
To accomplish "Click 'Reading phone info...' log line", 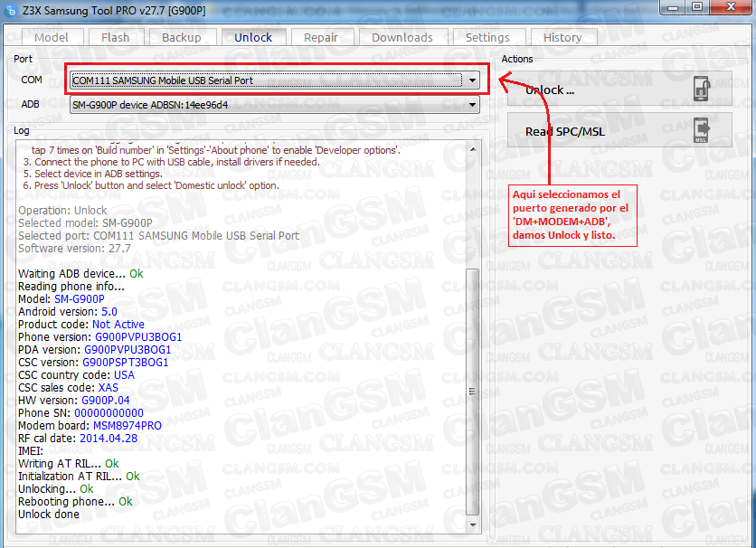I will [x=71, y=287].
